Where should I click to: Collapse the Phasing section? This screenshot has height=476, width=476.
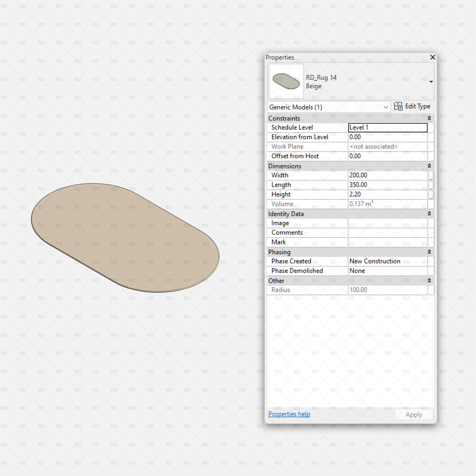pyautogui.click(x=429, y=252)
